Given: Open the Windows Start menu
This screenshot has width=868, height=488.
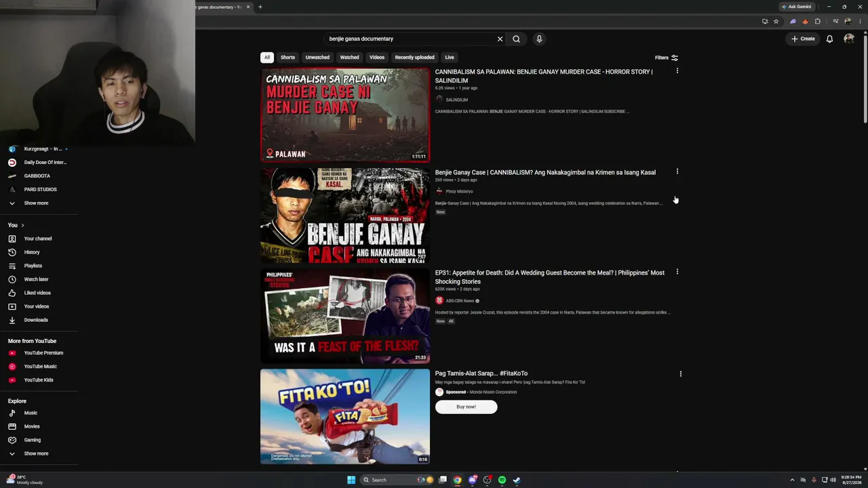Looking at the screenshot, I should pos(351,480).
